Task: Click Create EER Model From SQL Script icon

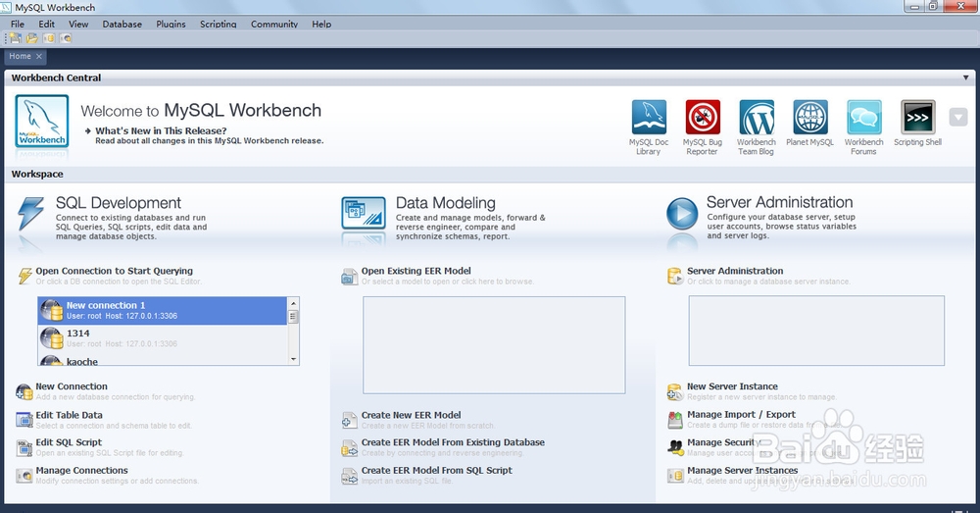Action: [x=350, y=476]
